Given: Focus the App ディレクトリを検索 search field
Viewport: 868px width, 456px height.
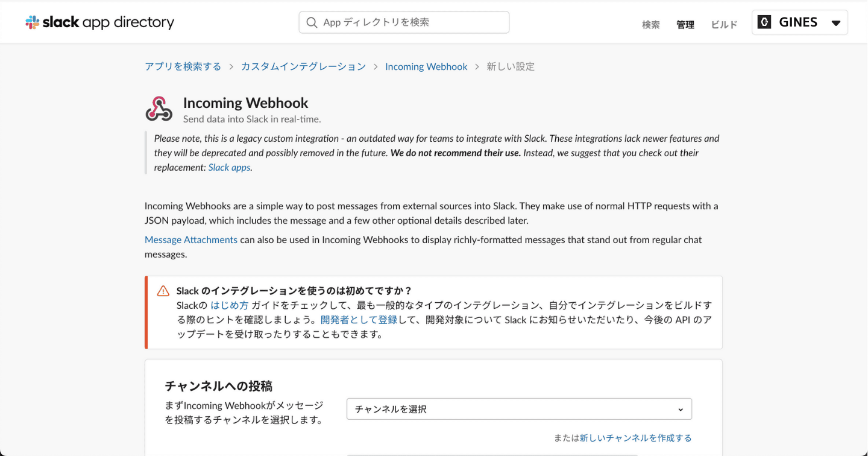Looking at the screenshot, I should click(x=410, y=22).
